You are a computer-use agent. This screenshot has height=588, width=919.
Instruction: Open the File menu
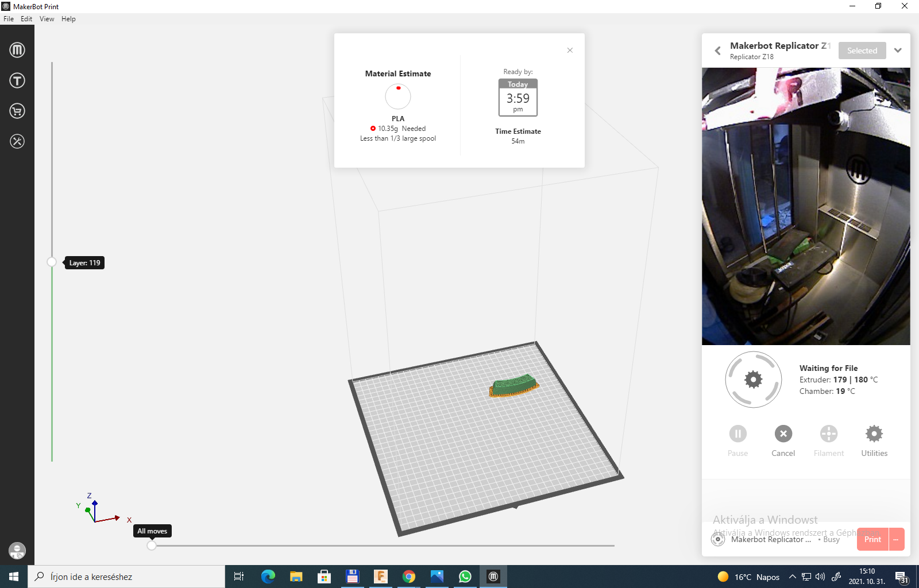(9, 19)
